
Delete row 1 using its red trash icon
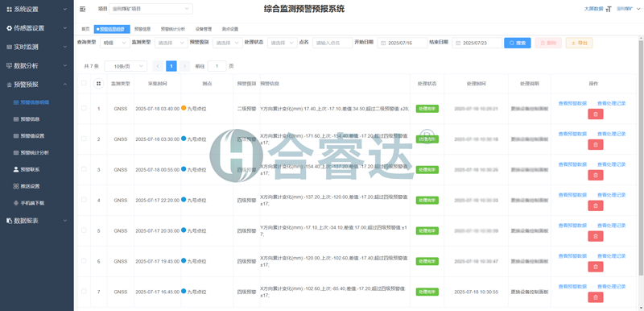click(596, 114)
